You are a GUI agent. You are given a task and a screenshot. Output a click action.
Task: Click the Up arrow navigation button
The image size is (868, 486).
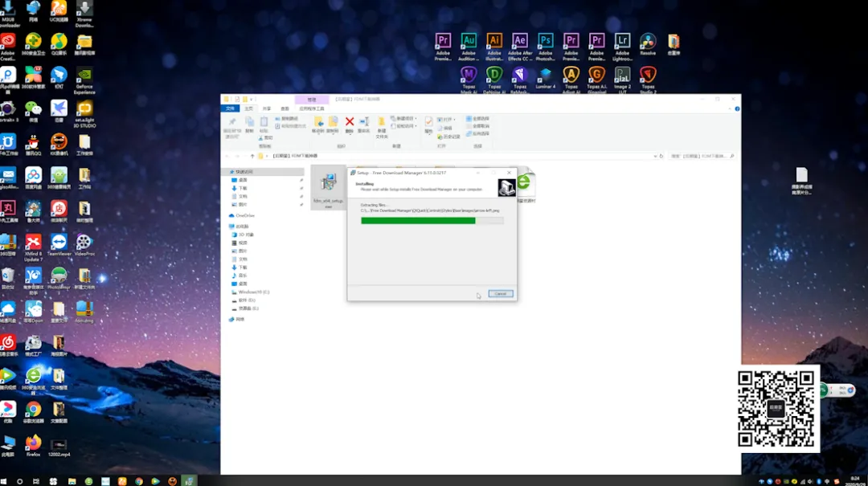coord(252,156)
